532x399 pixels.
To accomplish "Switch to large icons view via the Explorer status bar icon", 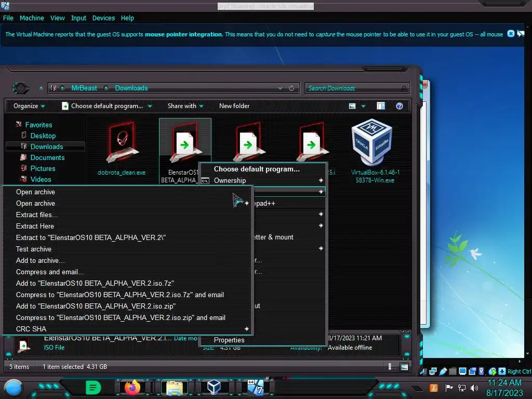I will [x=404, y=367].
